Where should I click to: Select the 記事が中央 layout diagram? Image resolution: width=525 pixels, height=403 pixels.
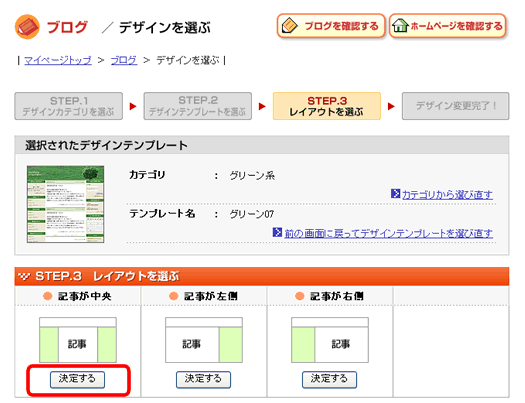tap(78, 340)
